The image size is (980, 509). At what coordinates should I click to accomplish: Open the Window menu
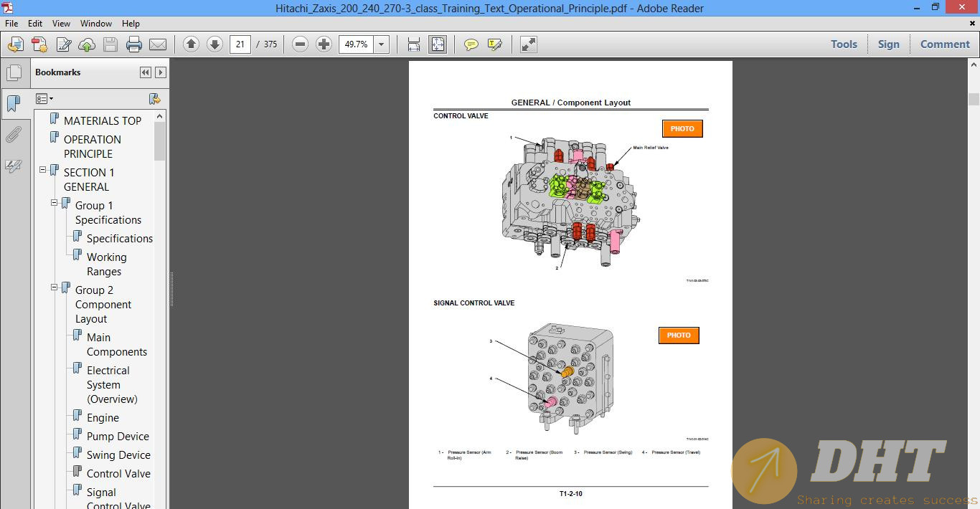pos(96,24)
